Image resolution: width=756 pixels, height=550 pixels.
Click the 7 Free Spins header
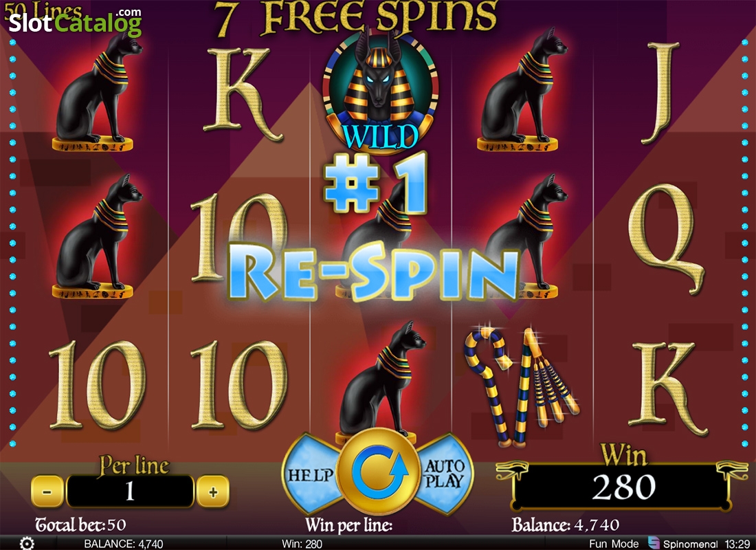point(356,17)
